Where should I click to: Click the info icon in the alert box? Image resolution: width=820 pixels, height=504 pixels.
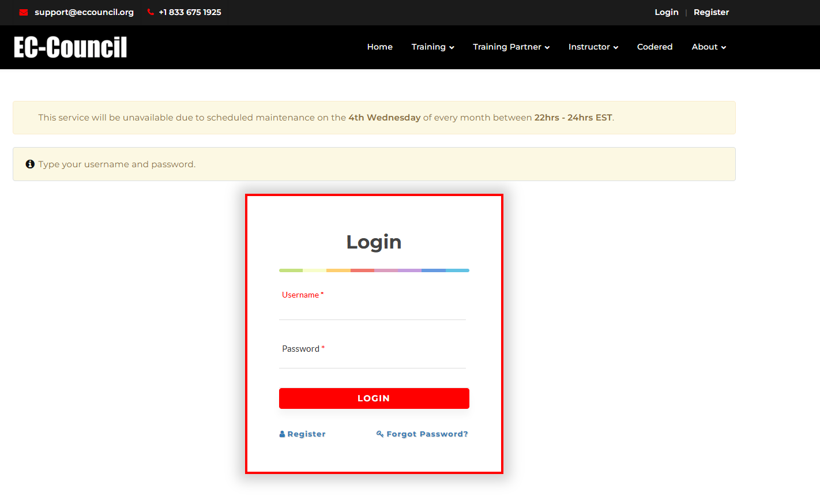click(x=30, y=164)
